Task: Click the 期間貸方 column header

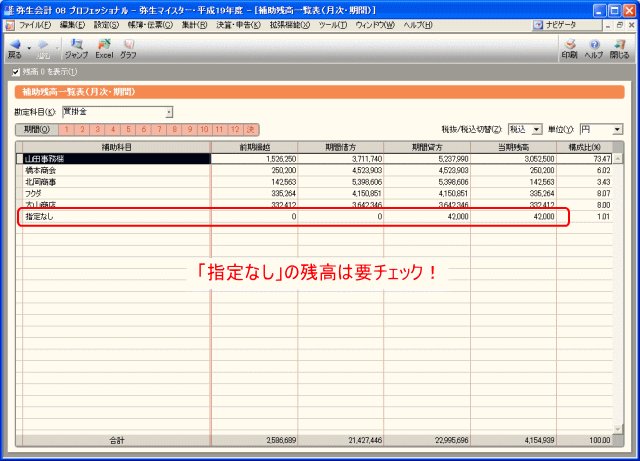Action: [427, 147]
